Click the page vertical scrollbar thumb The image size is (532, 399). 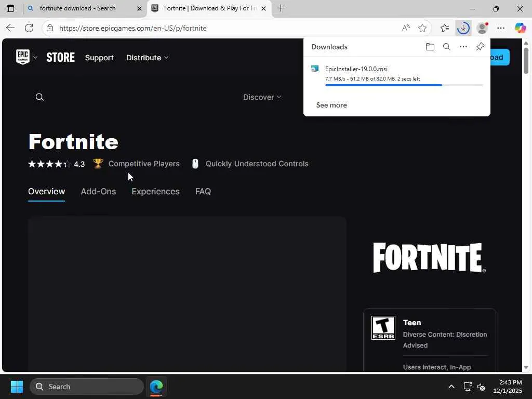coord(526,61)
